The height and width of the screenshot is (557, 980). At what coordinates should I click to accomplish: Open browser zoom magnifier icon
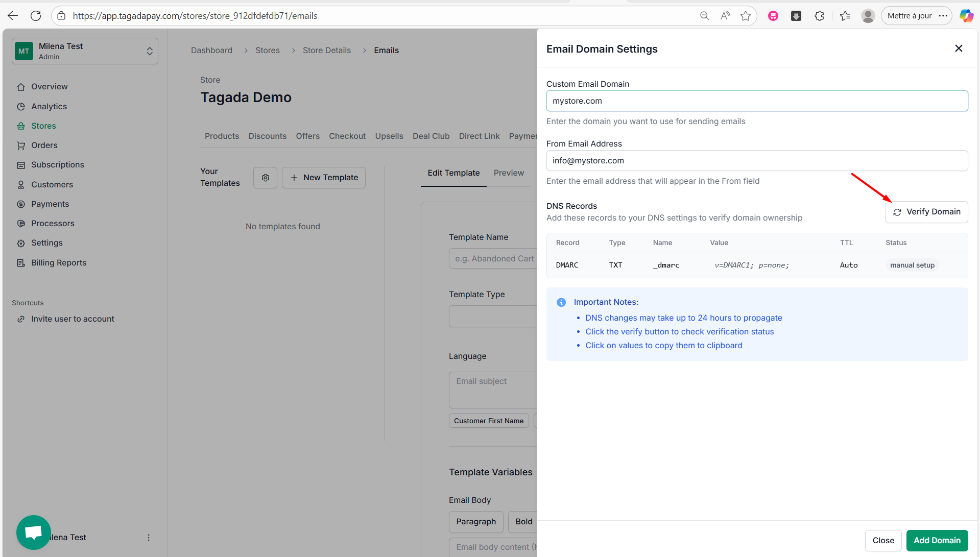click(704, 16)
